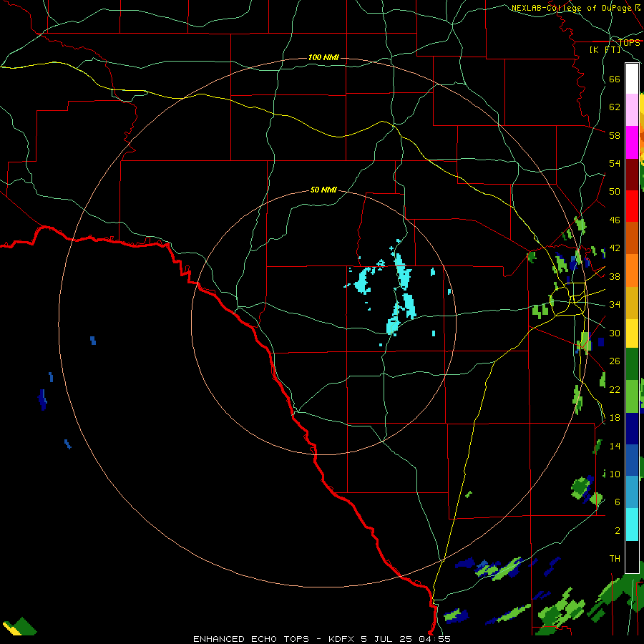Viewport: 644px width, 644px height.
Task: Click legend value "14"
Action: click(615, 446)
